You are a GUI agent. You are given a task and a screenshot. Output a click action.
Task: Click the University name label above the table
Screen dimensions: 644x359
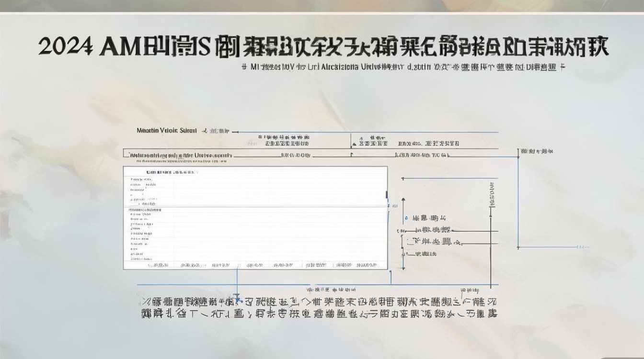click(x=180, y=154)
